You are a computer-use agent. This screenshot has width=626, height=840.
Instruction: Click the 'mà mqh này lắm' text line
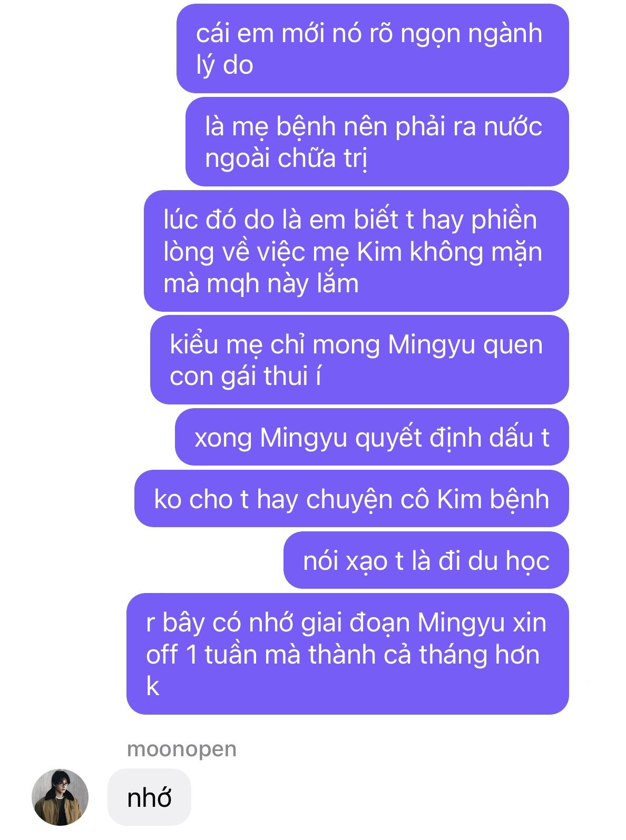click(261, 283)
